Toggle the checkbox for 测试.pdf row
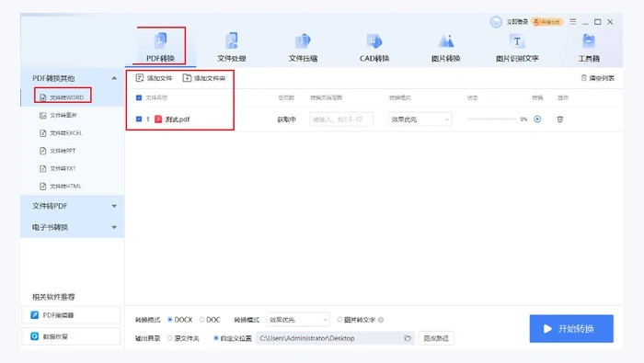The width and height of the screenshot is (644, 363). pos(139,119)
